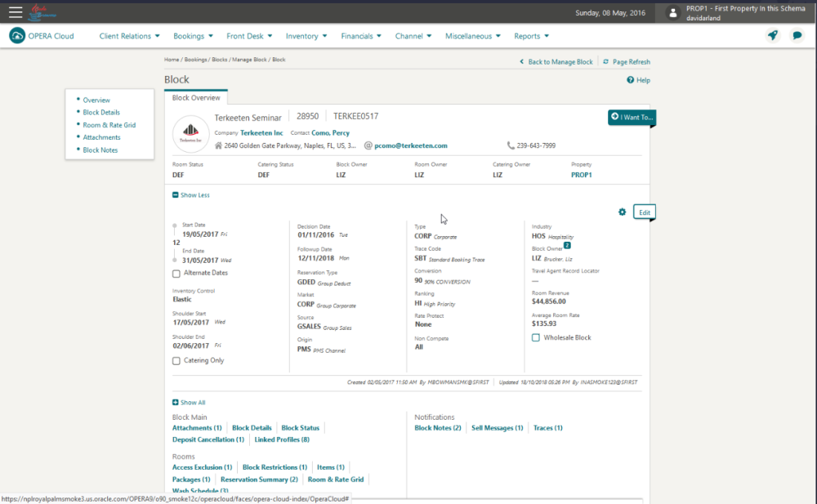Jump to Block Details in side navigation
Viewport: 817px width, 504px height.
pyautogui.click(x=101, y=113)
